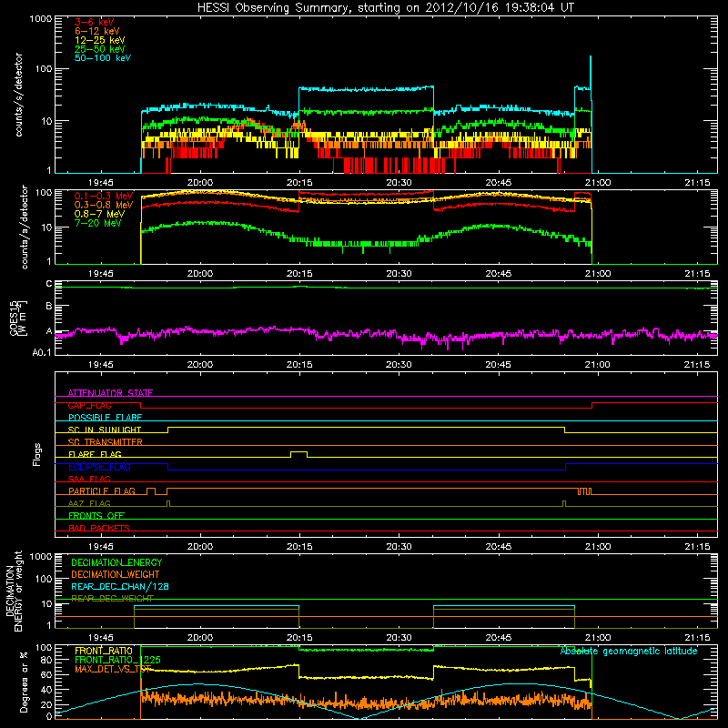Click the FRONTS_OFF flag label

pyautogui.click(x=96, y=515)
